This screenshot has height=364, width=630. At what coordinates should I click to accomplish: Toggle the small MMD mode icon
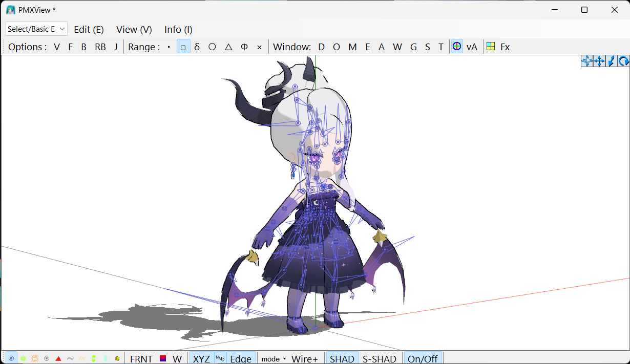(220, 358)
